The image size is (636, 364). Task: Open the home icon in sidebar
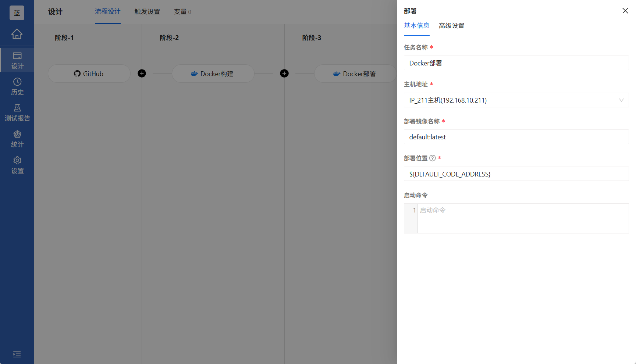[17, 34]
